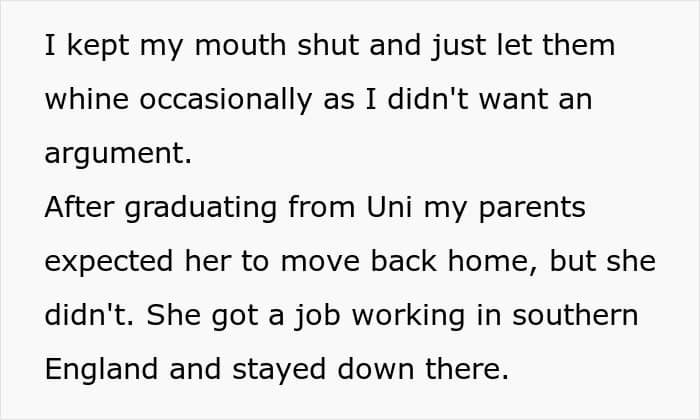Viewport: 700px width, 420px height.
Task: Click the word "whine" in second line
Action: (87, 99)
